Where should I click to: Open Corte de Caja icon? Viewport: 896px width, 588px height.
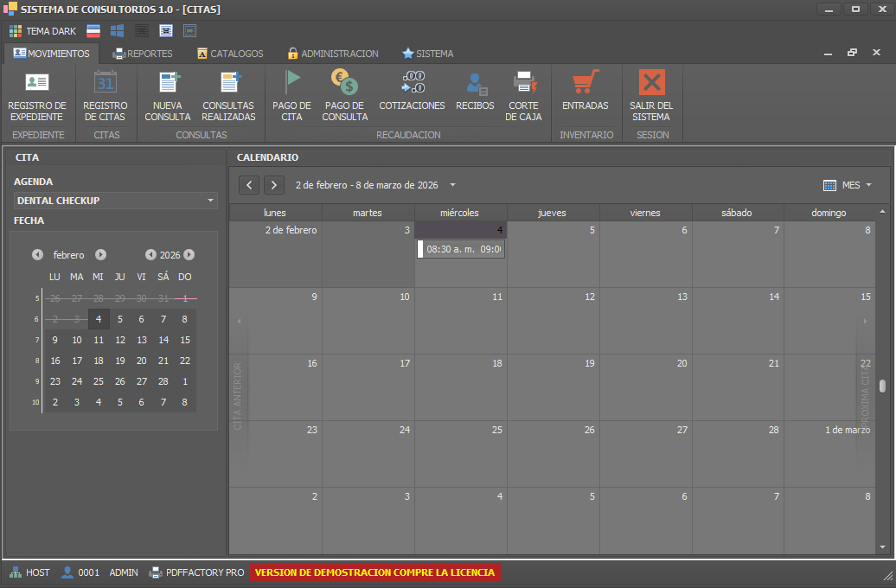pos(524,83)
